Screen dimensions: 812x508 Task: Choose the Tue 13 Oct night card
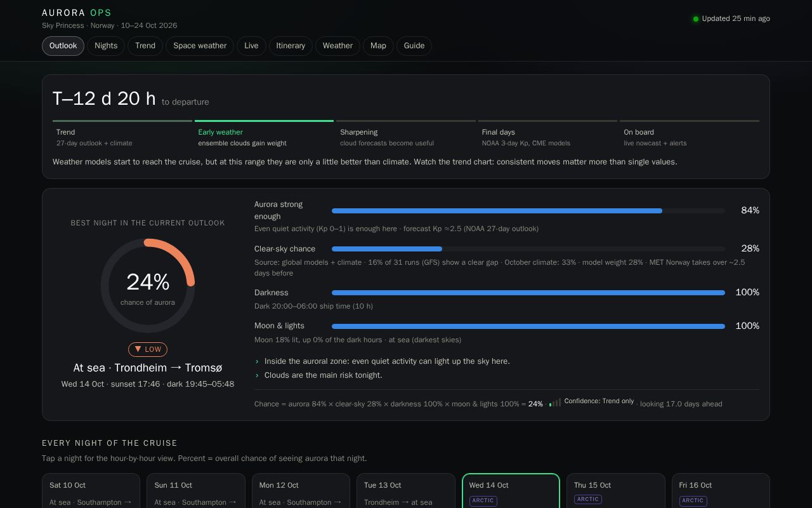tap(406, 491)
